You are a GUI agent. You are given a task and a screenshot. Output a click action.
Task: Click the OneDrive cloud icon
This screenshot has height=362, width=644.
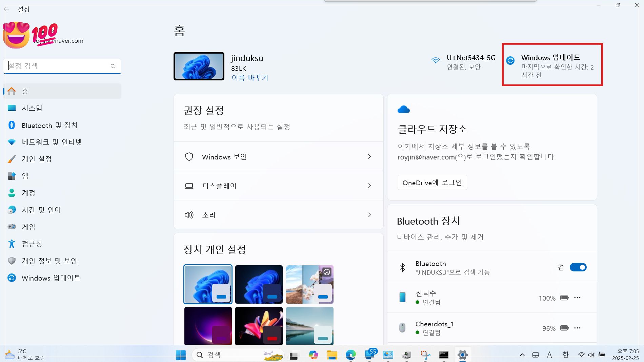click(x=404, y=110)
